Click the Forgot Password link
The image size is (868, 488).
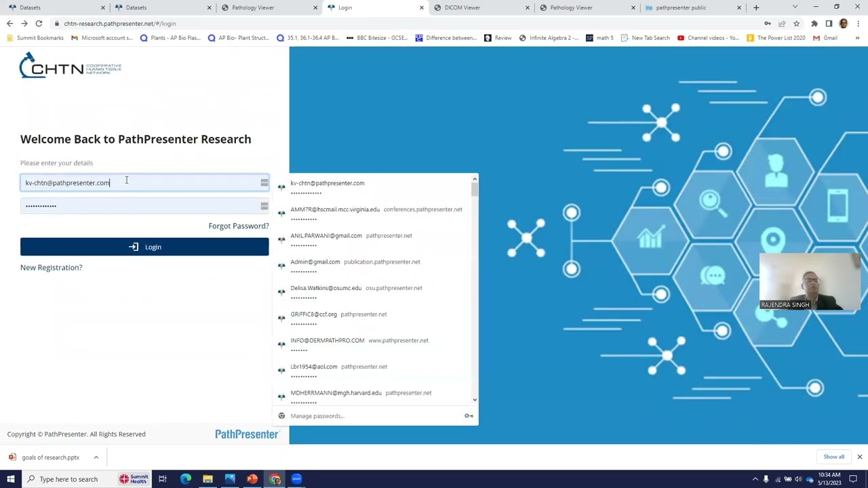point(239,226)
